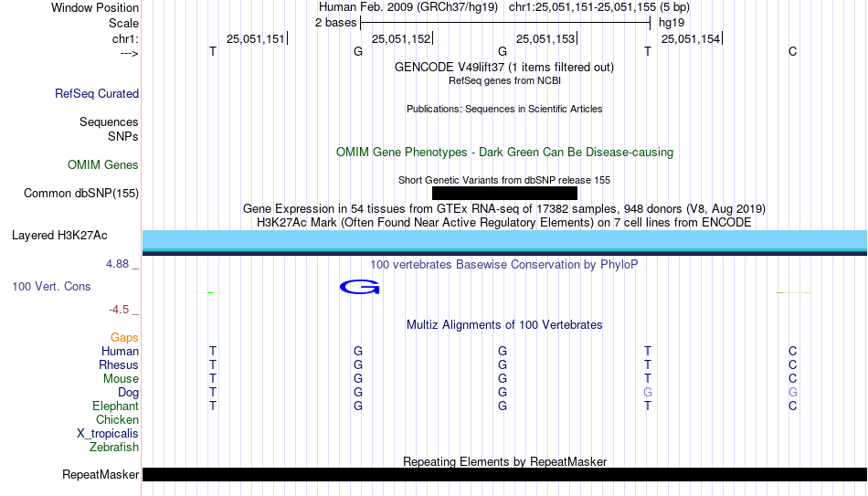Click the SNPs track label

[x=123, y=136]
